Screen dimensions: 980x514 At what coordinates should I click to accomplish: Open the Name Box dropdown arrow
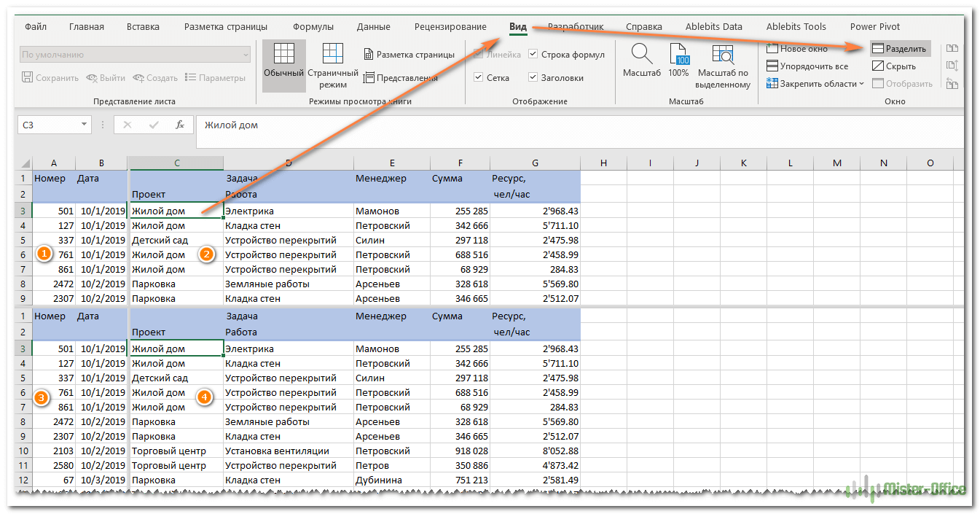coord(85,125)
